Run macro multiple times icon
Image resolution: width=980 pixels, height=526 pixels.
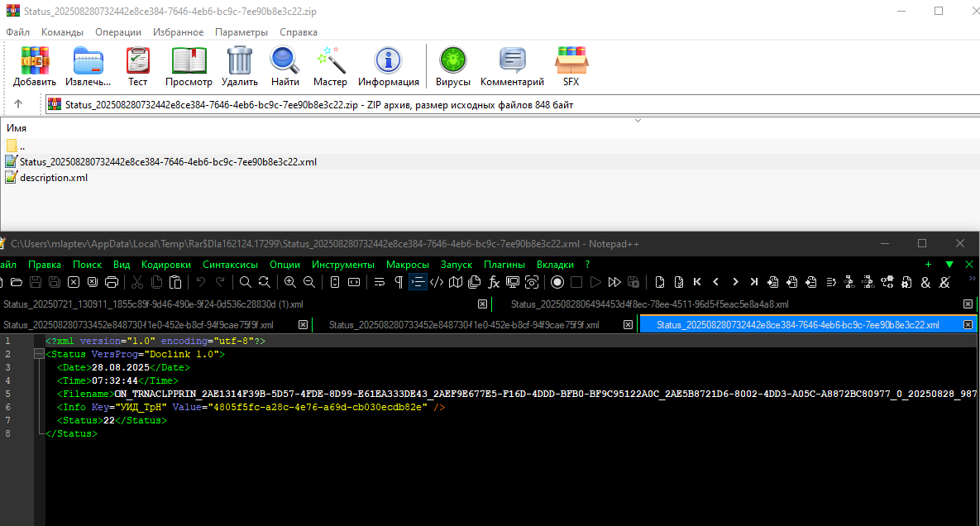(614, 282)
